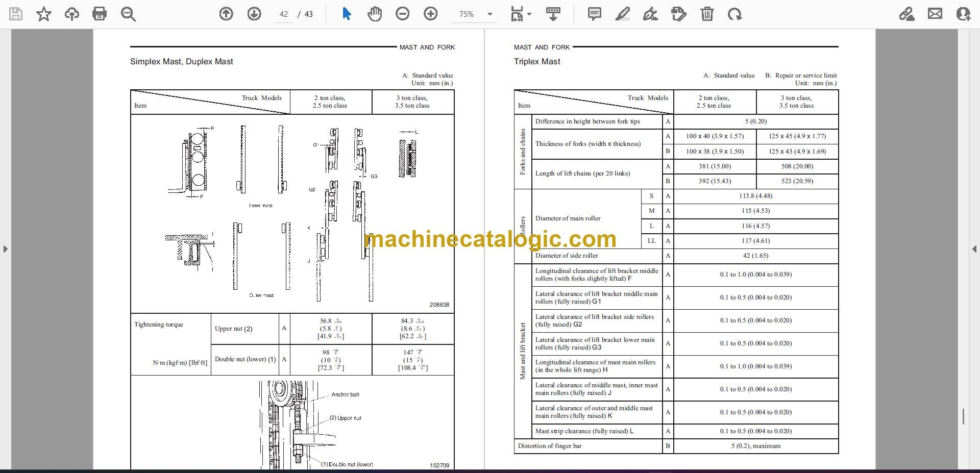Viewport: 980px width, 473px height.
Task: Click the 'Simplex Mast, Duplex Mast' heading
Action: [182, 61]
